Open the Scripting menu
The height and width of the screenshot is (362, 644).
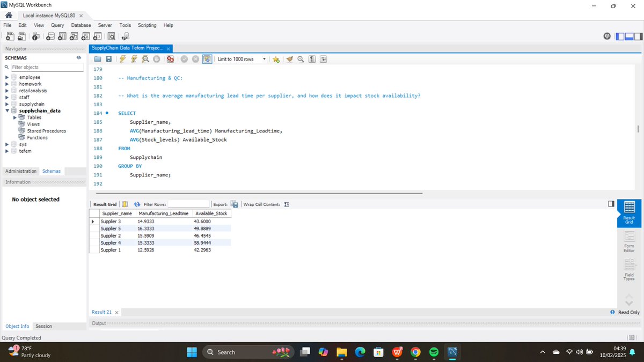147,25
